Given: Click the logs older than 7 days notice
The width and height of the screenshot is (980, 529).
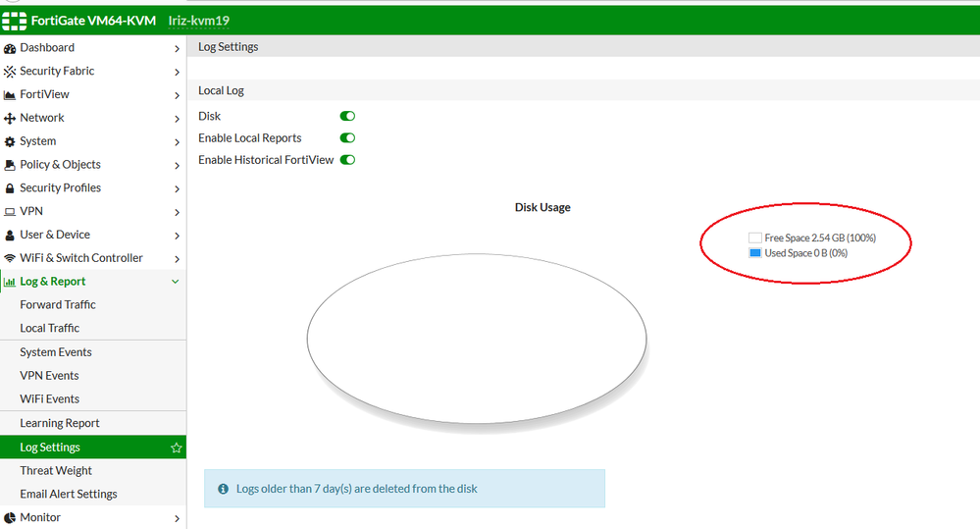Looking at the screenshot, I should click(404, 489).
